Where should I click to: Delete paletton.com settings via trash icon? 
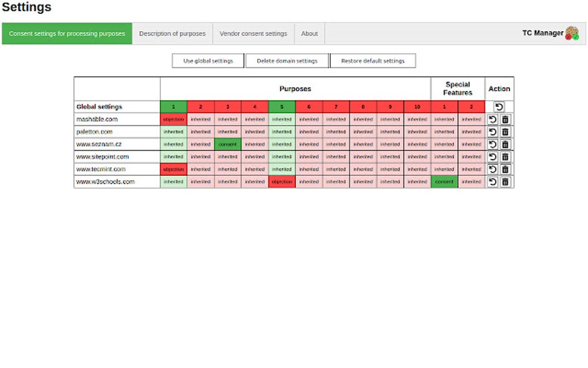click(x=506, y=132)
